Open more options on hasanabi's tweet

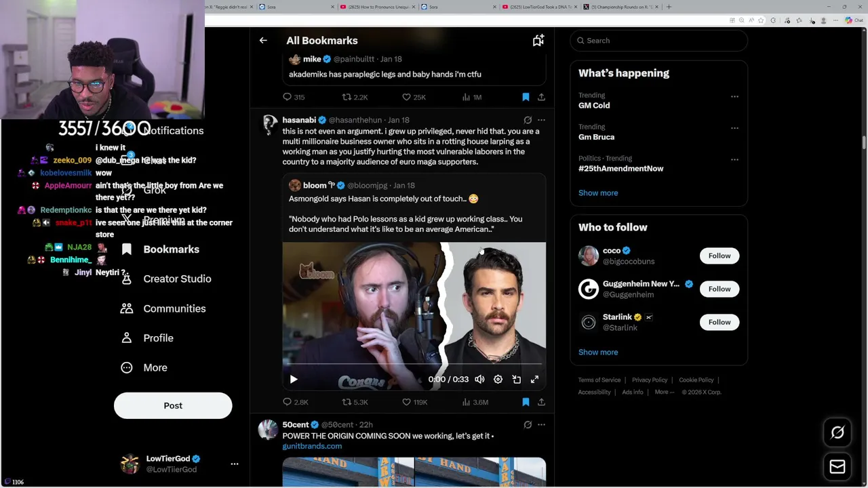pos(541,120)
